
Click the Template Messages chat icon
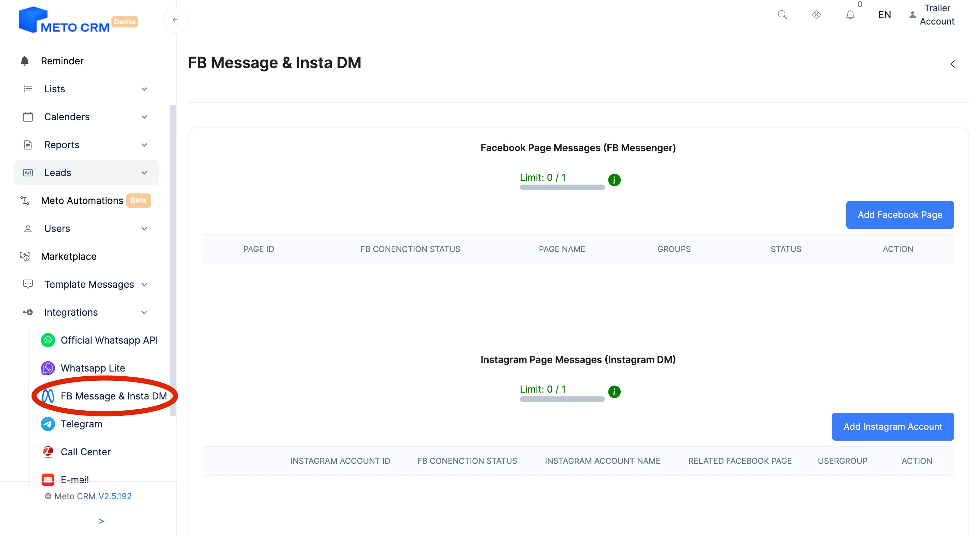tap(28, 284)
